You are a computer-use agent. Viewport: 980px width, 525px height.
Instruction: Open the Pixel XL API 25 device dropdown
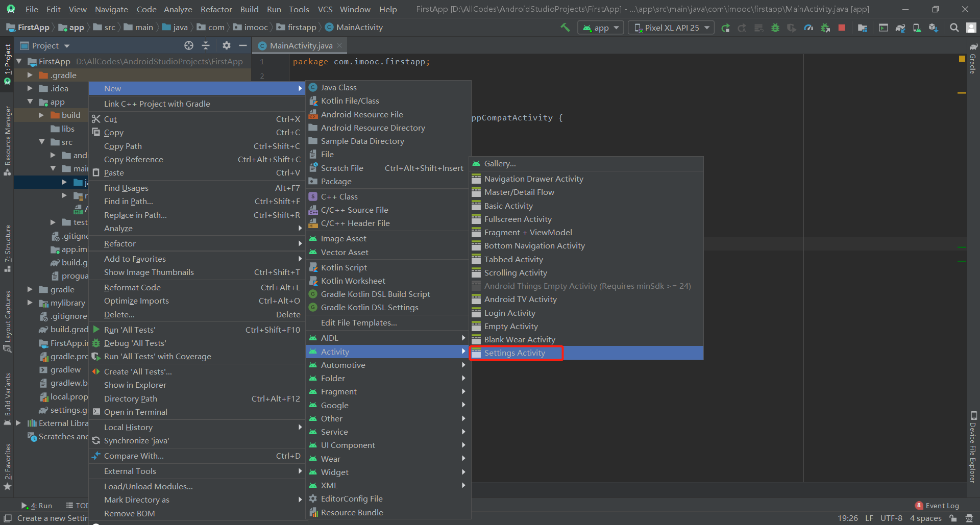(x=671, y=28)
